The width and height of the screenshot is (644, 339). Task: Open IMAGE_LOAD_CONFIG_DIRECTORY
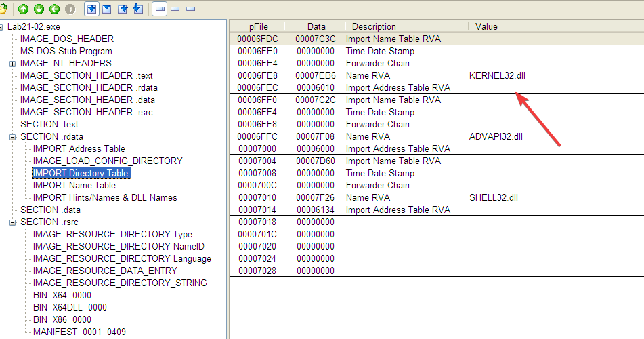tap(108, 161)
